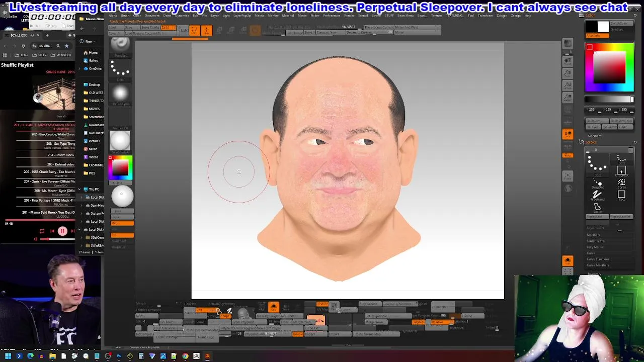Screen dimensions: 644x362
Task: Choose the DragRect stroke type
Action: [621, 171]
